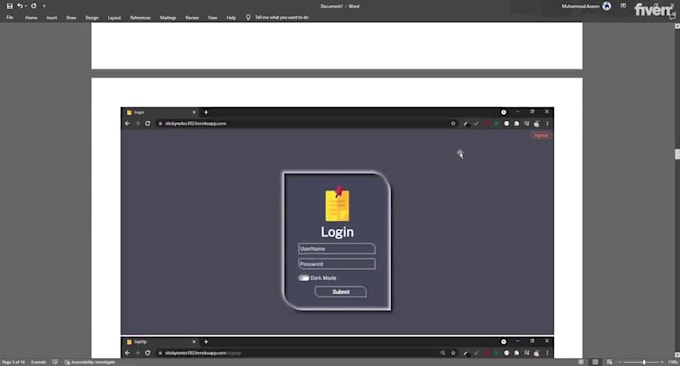Open Accessibility: Investigate in status bar
680x366 pixels.
(90, 362)
